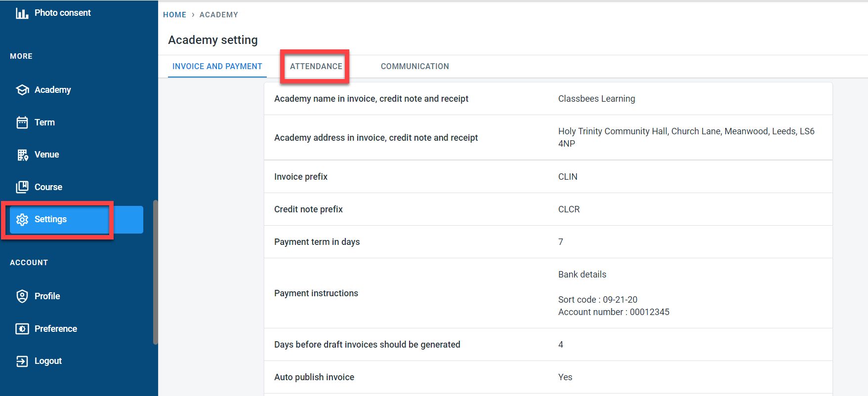This screenshot has height=396, width=868.
Task: Click the Auto publish invoice row
Action: pos(548,377)
